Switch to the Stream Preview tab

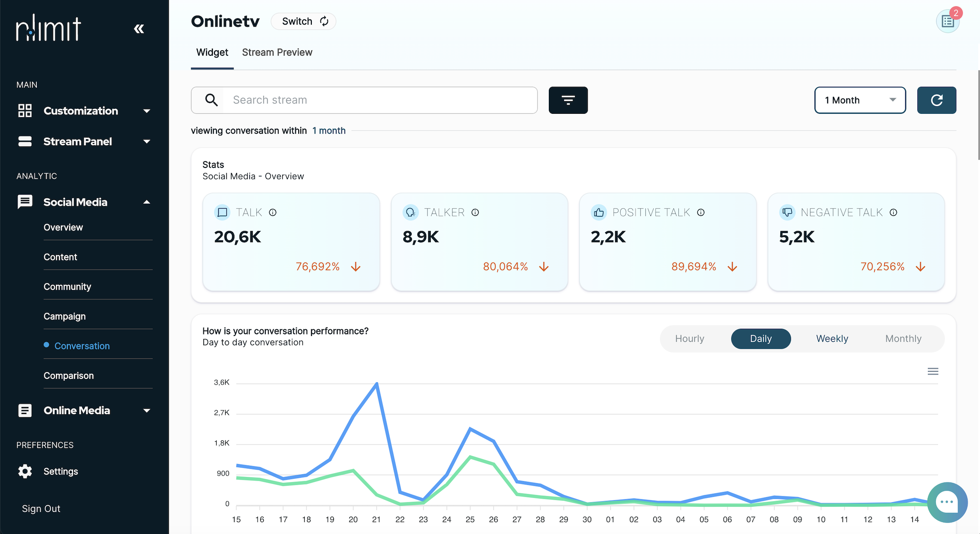click(x=277, y=52)
